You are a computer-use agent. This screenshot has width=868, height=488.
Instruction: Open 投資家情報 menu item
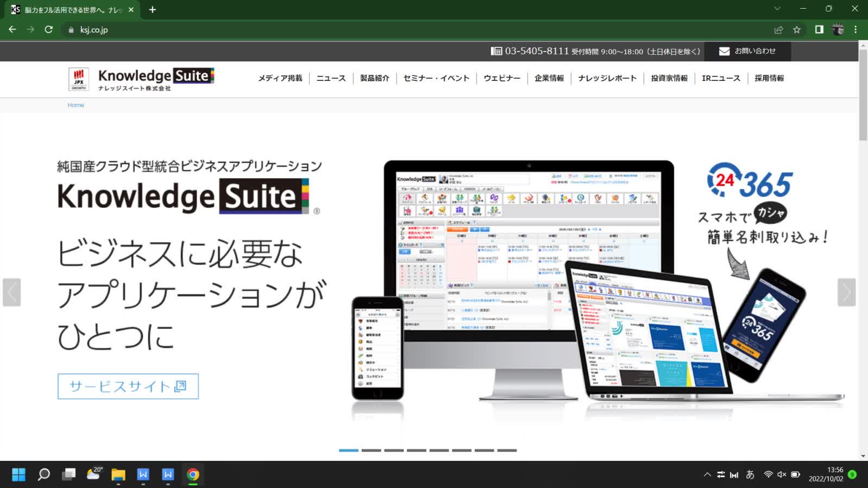coord(669,78)
